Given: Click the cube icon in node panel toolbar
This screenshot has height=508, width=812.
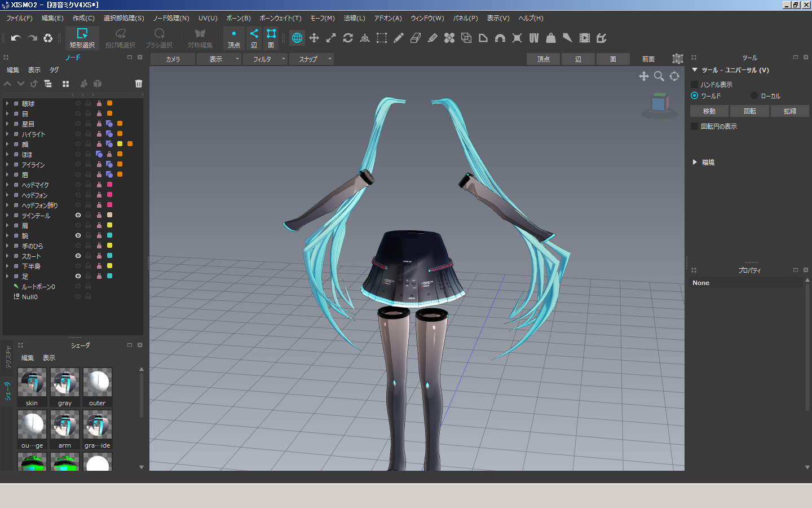Looking at the screenshot, I should (x=98, y=84).
